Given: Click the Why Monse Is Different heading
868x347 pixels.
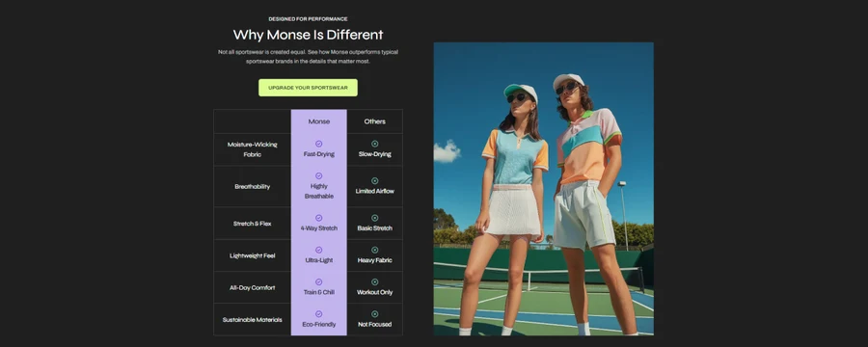Looking at the screenshot, I should click(308, 35).
